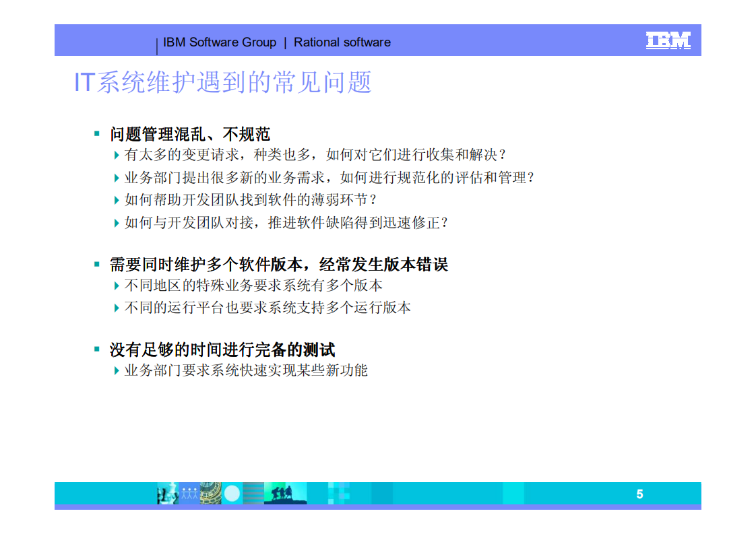Click the three-people teamwork icon in footer
Image resolution: width=756 pixels, height=534 pixels.
tap(189, 492)
